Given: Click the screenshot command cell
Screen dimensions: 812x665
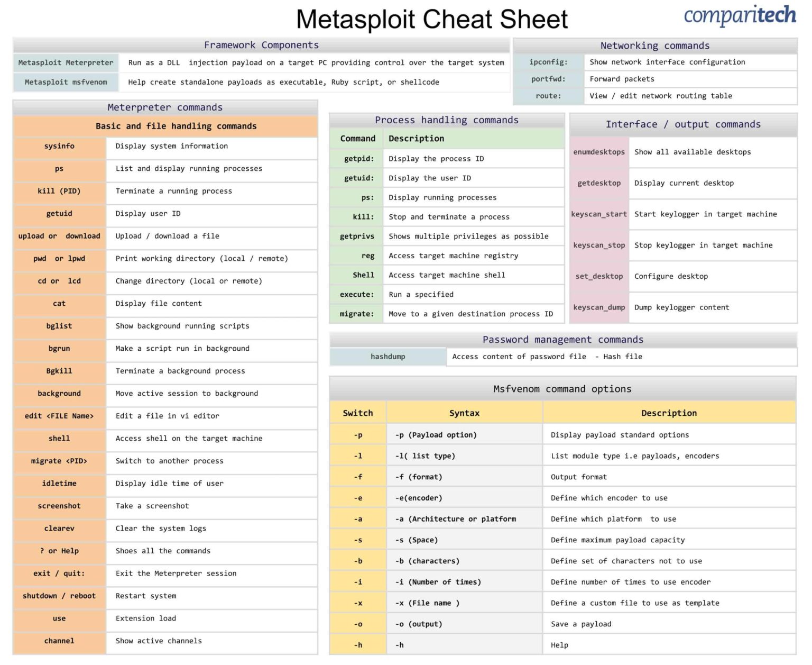Looking at the screenshot, I should (59, 506).
